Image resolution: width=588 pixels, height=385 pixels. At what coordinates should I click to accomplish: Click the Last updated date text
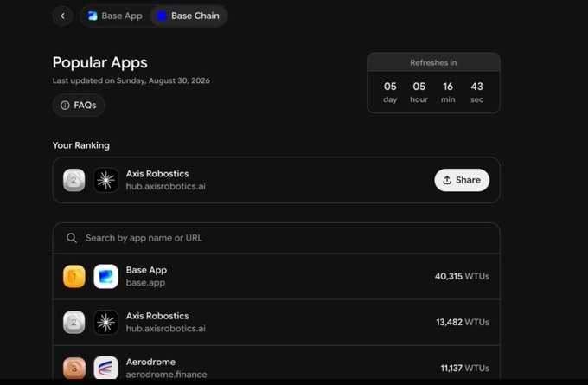click(131, 80)
